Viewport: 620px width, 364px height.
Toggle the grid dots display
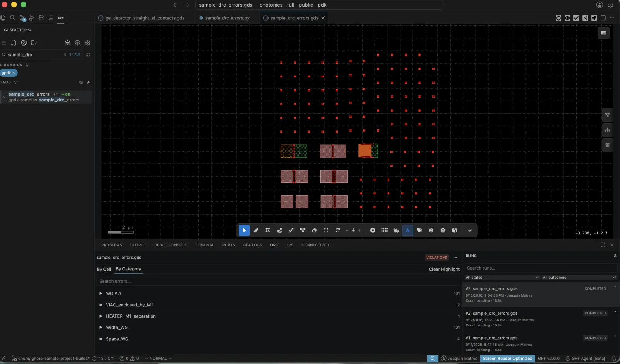pos(384,230)
